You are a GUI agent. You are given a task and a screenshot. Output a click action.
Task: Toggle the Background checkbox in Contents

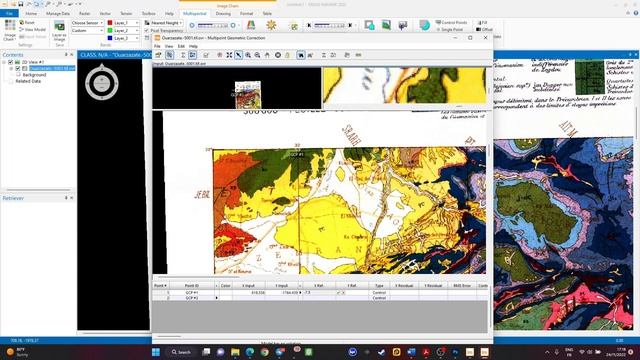(18, 75)
